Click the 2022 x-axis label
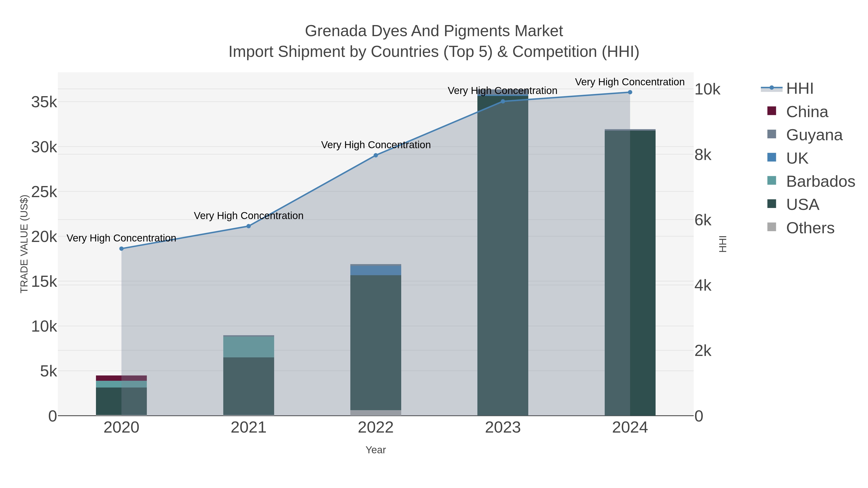Image resolution: width=868 pixels, height=488 pixels. coord(376,428)
